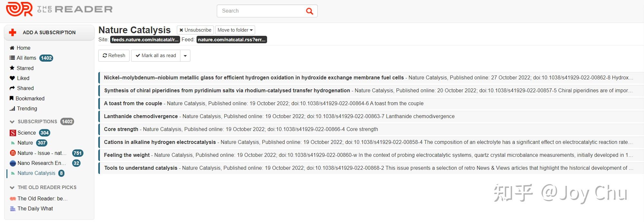Open the caret dropdown next to Mark all as read
This screenshot has height=222, width=644.
pyautogui.click(x=185, y=55)
